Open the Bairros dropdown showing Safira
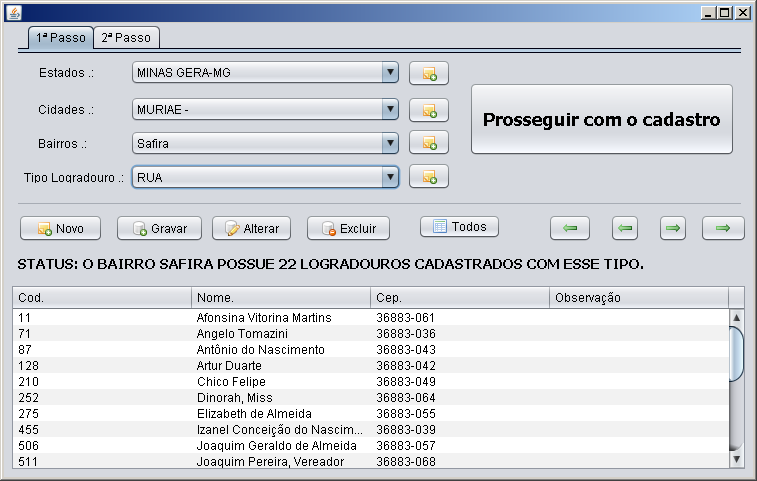Screen dimensions: 757x481 [265, 143]
